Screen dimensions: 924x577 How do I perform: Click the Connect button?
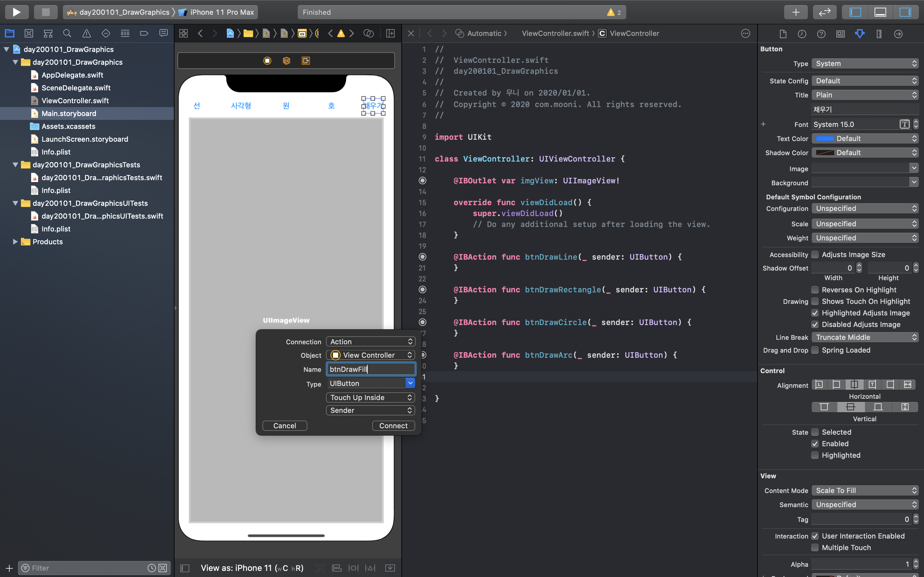coord(393,425)
